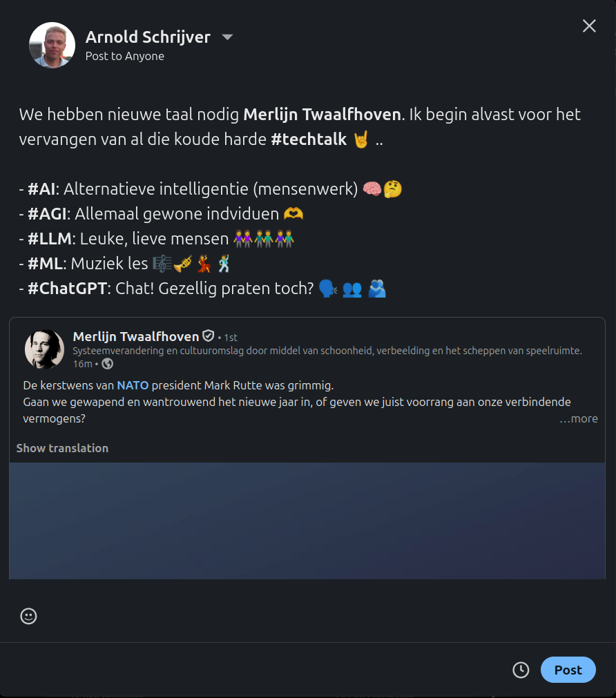Expand the post audience dropdown arrow
The width and height of the screenshot is (616, 698).
(x=227, y=37)
